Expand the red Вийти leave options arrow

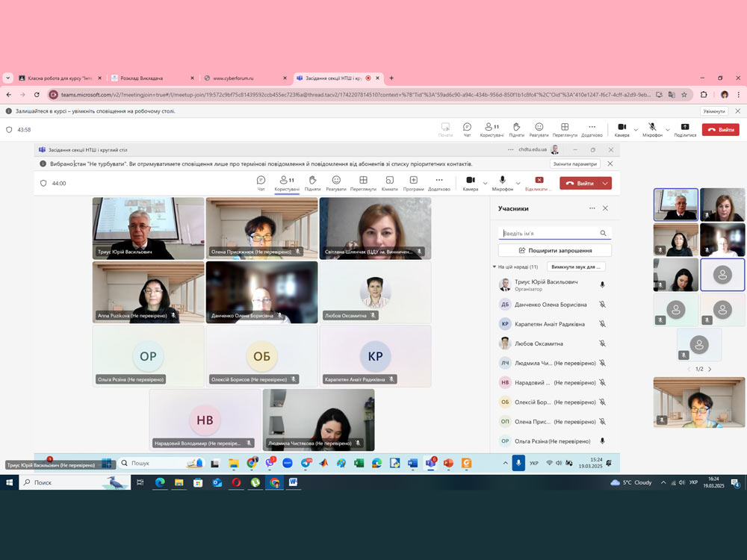coord(605,183)
